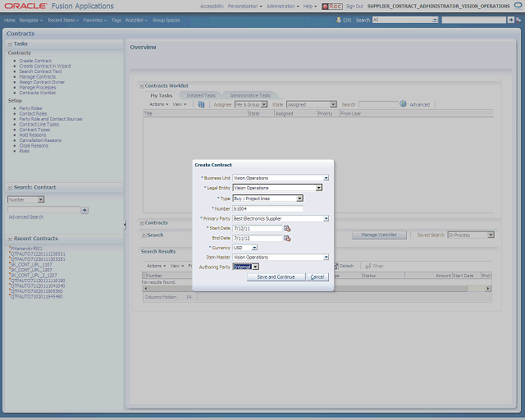Image resolution: width=525 pixels, height=420 pixels.
Task: Click Save and Continue button
Action: pos(276,277)
